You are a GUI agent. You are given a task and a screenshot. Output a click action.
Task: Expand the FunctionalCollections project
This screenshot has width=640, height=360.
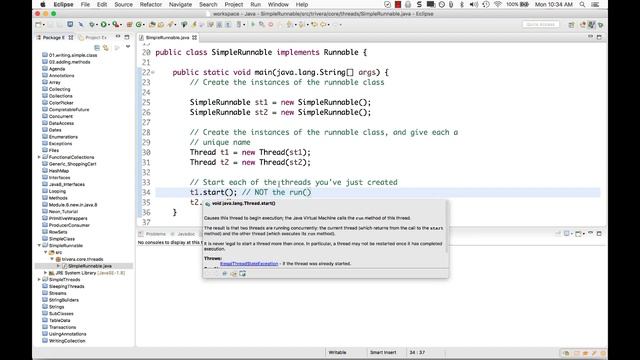[x=39, y=157]
